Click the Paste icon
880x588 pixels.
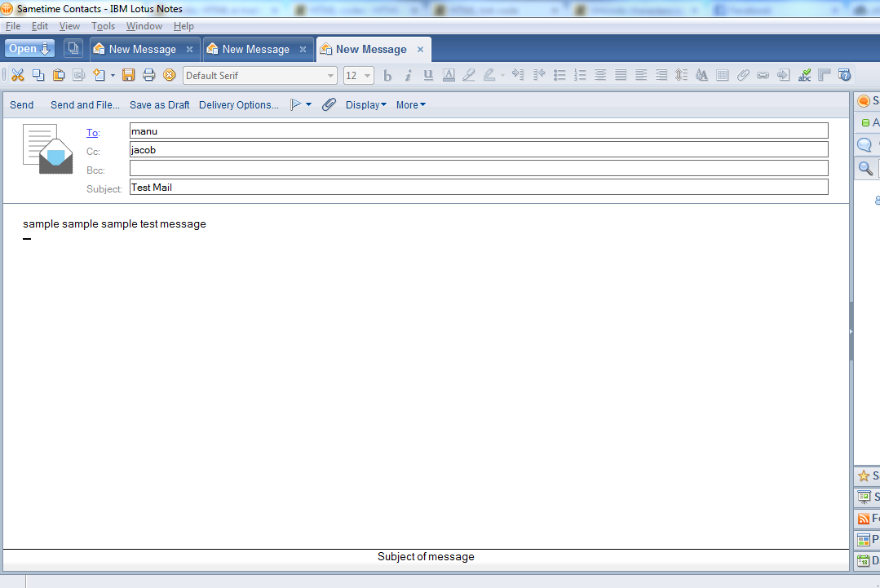[58, 75]
